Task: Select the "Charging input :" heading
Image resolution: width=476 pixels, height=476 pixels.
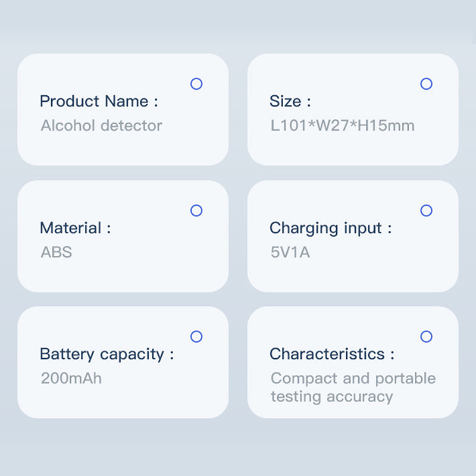Action: [330, 228]
